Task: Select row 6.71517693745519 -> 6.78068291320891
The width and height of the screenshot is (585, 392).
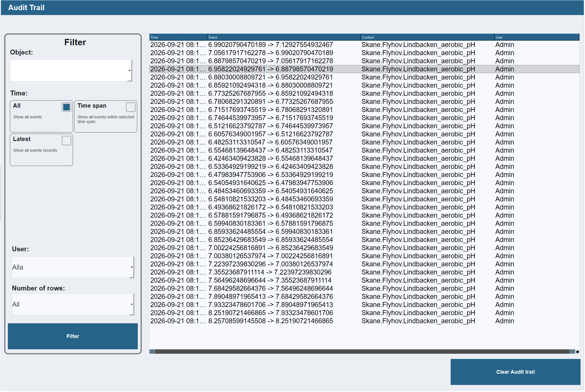Action: [364, 110]
